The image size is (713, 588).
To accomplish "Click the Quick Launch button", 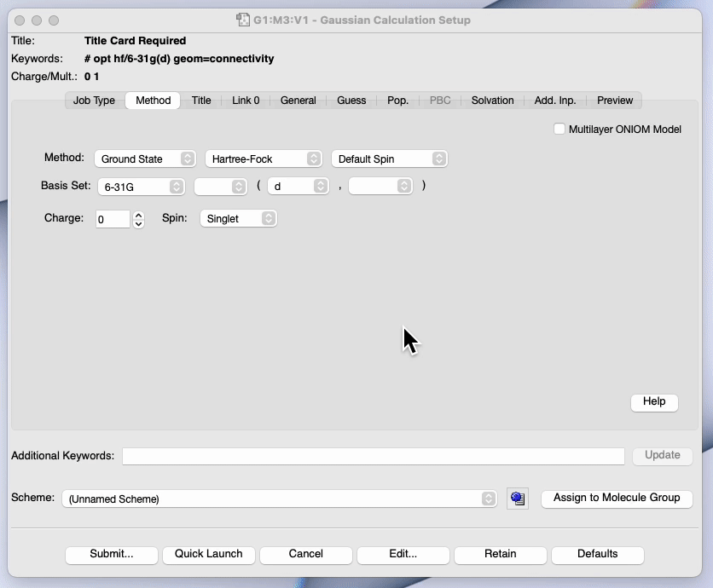I will (x=209, y=555).
